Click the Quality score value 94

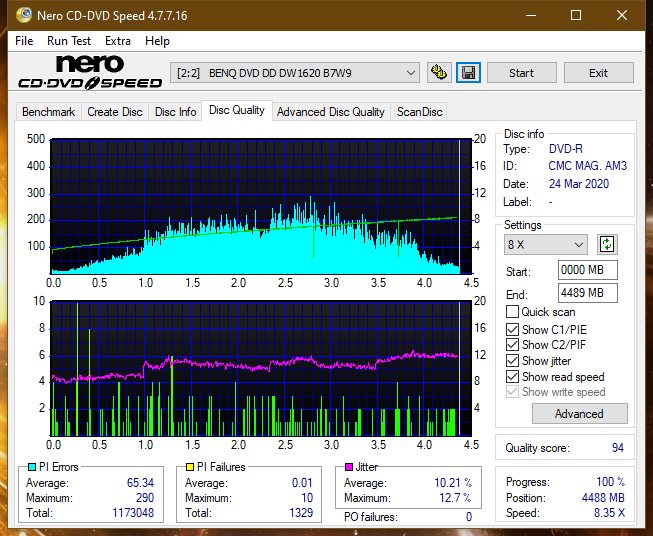click(618, 448)
